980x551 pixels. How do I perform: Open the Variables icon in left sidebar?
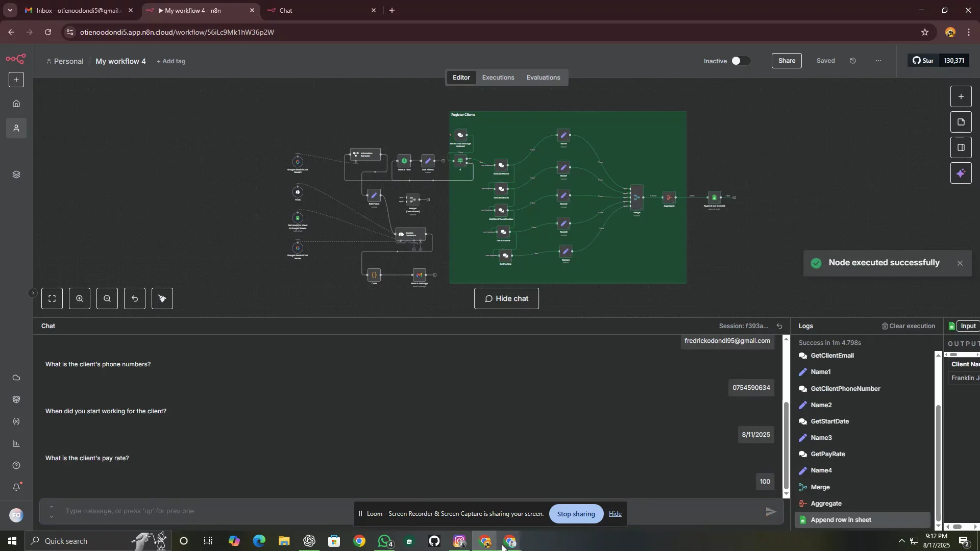(16, 421)
